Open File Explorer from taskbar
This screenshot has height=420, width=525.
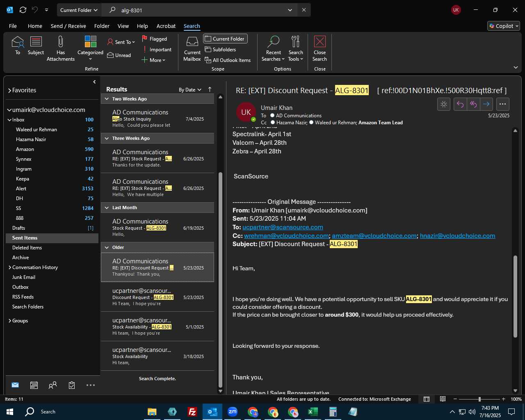click(152, 412)
